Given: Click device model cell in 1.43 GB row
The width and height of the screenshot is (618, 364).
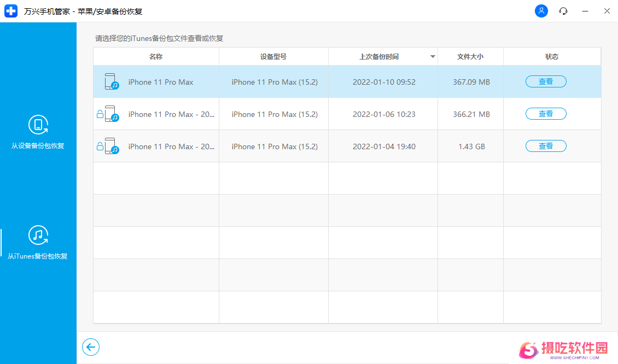Looking at the screenshot, I should [x=275, y=146].
